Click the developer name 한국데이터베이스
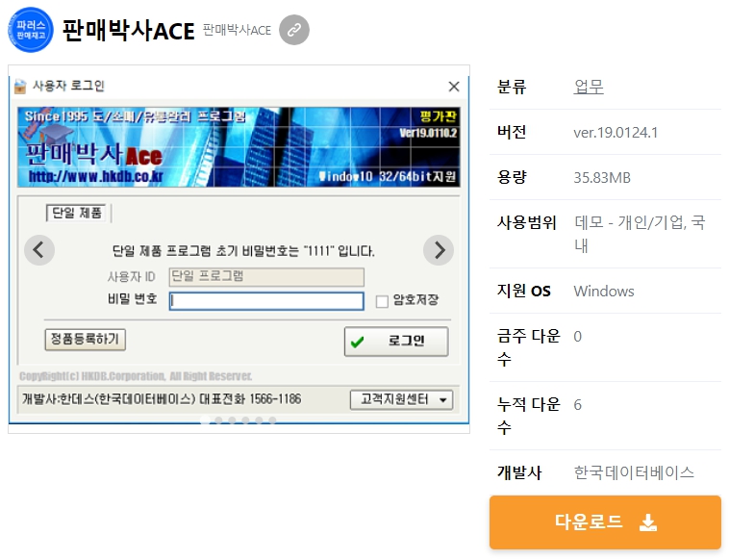This screenshot has width=729, height=560. (x=634, y=472)
